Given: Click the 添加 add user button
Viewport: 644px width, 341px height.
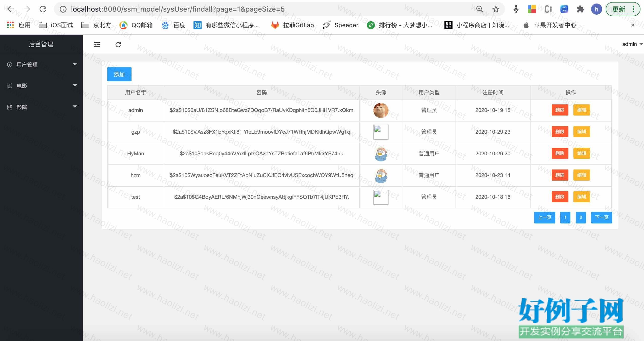Looking at the screenshot, I should point(119,74).
